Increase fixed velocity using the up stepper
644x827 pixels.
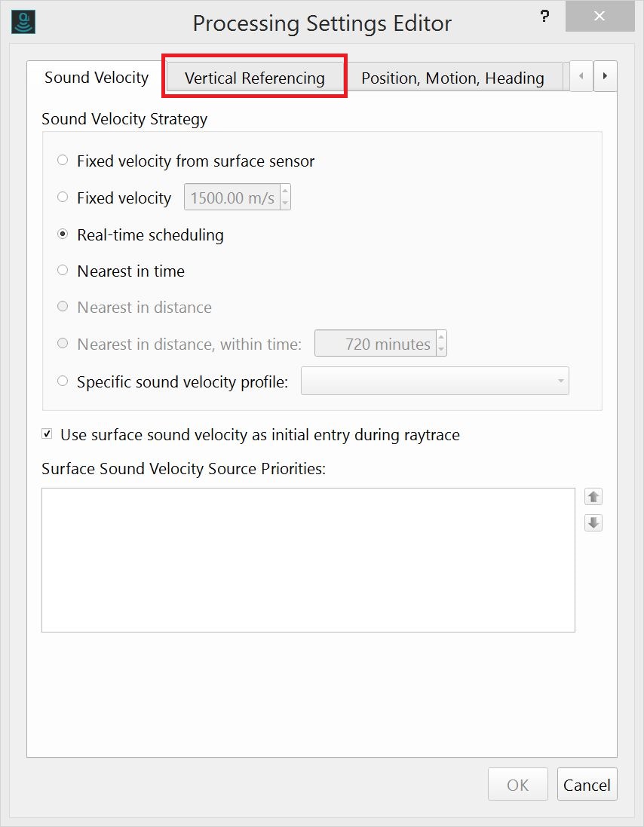tap(285, 192)
